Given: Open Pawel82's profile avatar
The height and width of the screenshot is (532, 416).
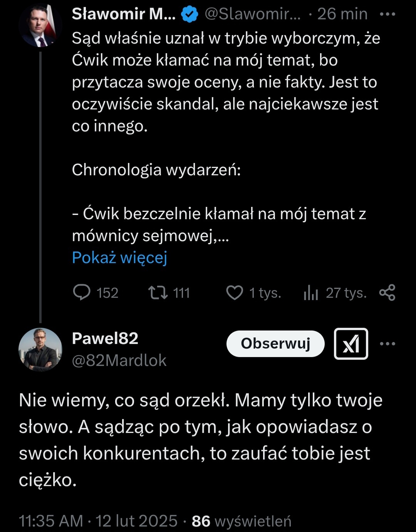Looking at the screenshot, I should [x=40, y=350].
